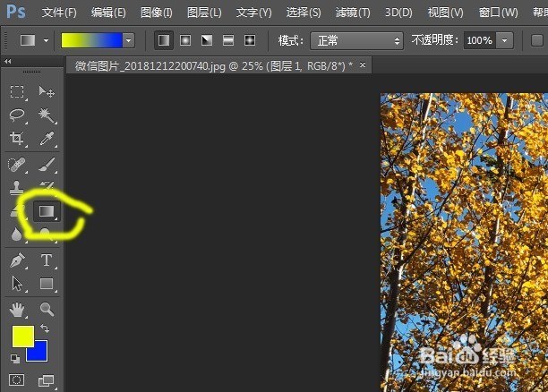Click the yellow-to-blue gradient preview

(x=92, y=40)
